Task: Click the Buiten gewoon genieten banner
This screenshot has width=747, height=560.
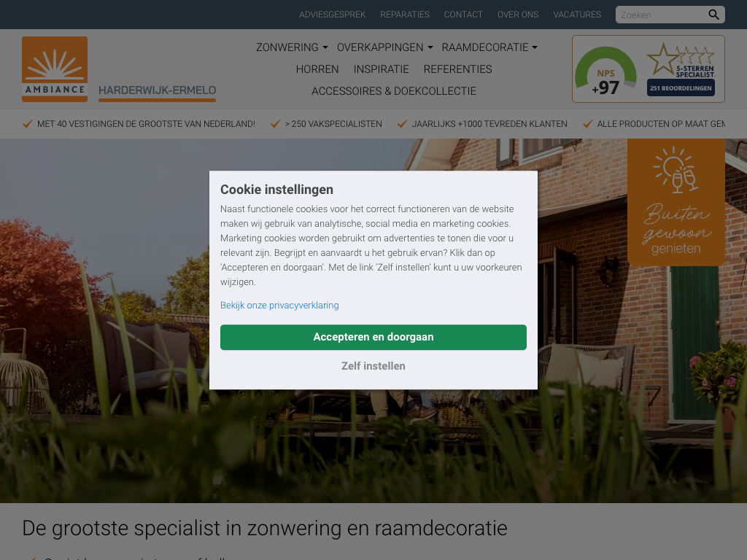Action: tap(676, 202)
